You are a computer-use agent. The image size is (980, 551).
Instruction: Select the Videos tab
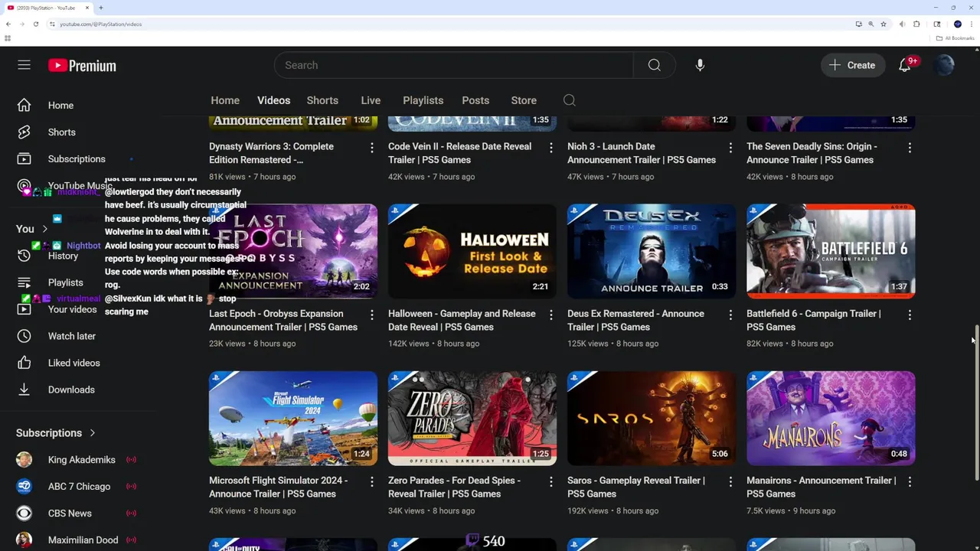pos(273,100)
